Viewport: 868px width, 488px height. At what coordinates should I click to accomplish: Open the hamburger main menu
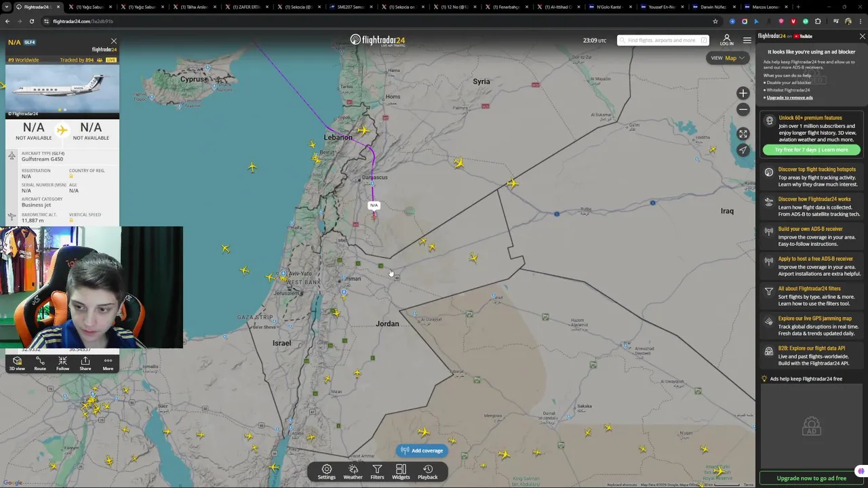pos(747,41)
